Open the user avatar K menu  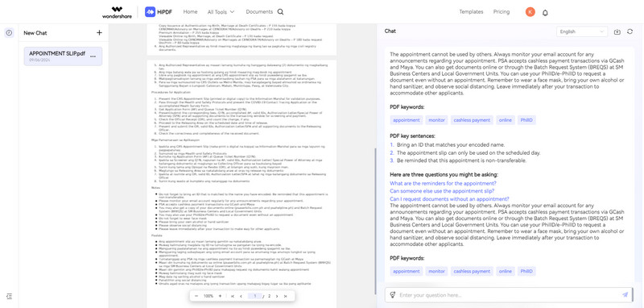click(x=530, y=12)
